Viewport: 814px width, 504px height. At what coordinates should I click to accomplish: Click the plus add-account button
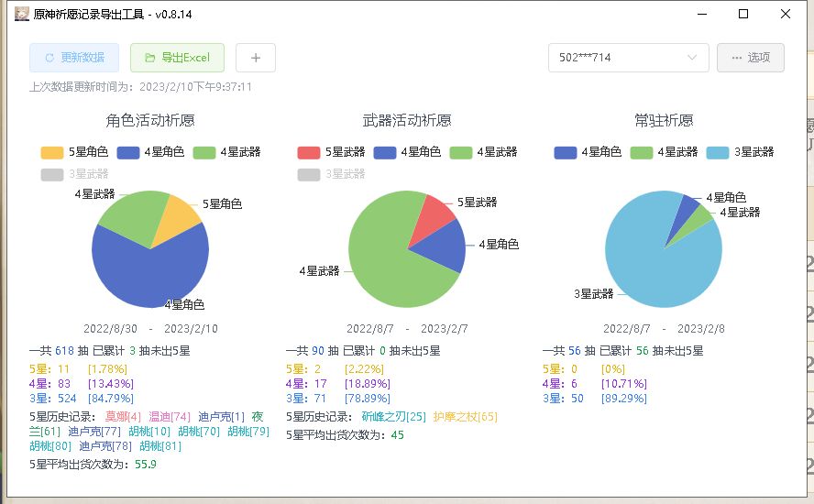click(x=256, y=58)
